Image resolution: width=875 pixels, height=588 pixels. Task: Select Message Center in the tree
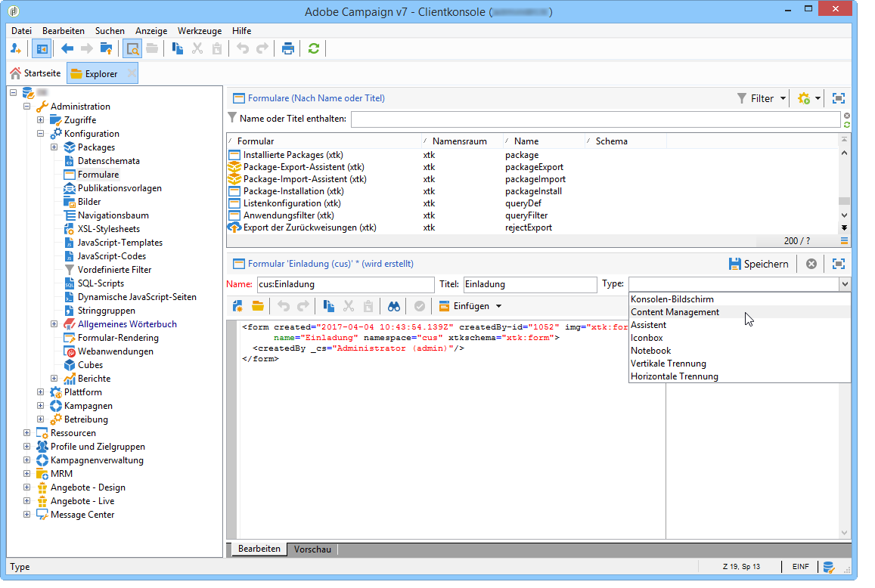(82, 515)
